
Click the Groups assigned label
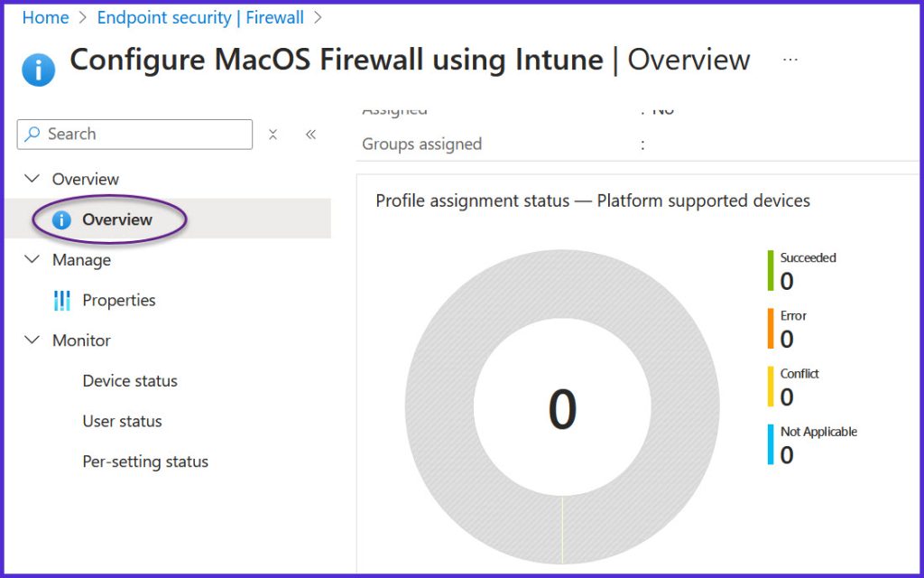coord(422,144)
